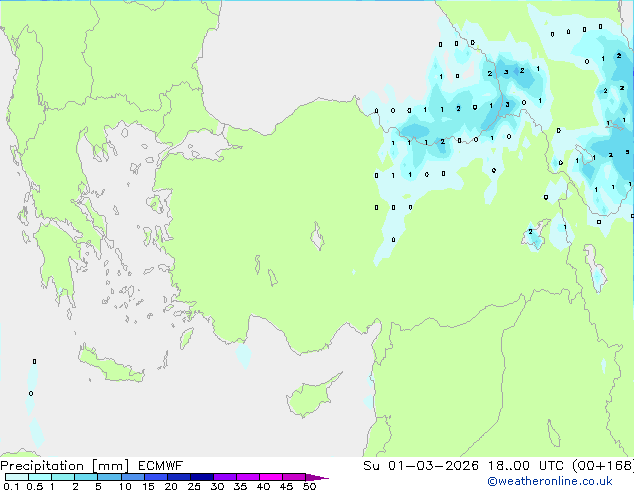Click the violet legend swatch above 30
The image size is (634, 490).
225,477
